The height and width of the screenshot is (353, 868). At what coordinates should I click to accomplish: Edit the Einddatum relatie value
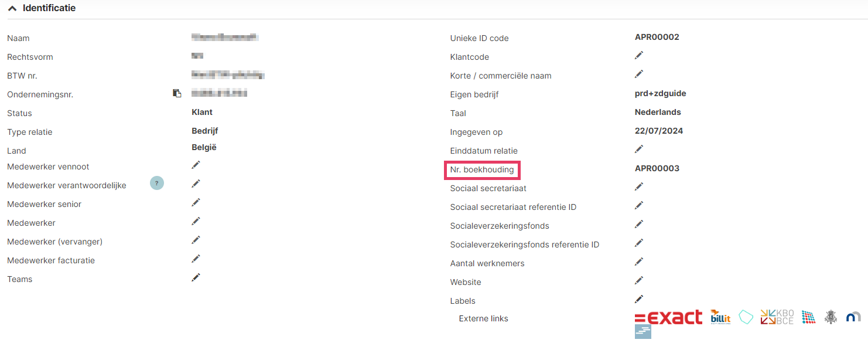tap(639, 149)
